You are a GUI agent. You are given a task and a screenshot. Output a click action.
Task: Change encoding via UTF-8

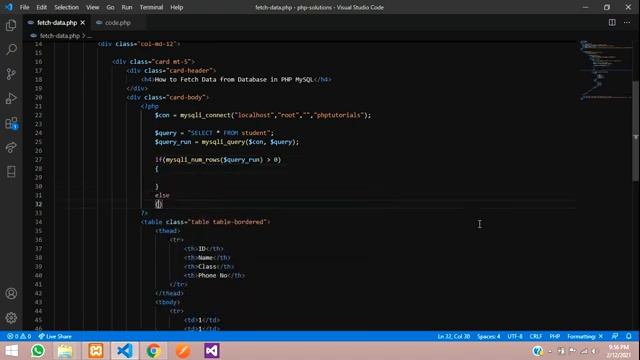click(x=515, y=336)
